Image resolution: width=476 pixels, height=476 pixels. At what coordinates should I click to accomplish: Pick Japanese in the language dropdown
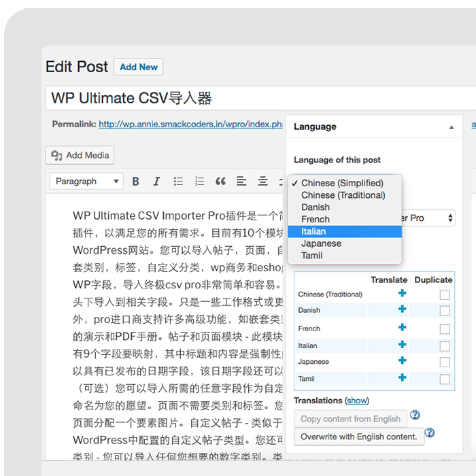[x=345, y=243]
